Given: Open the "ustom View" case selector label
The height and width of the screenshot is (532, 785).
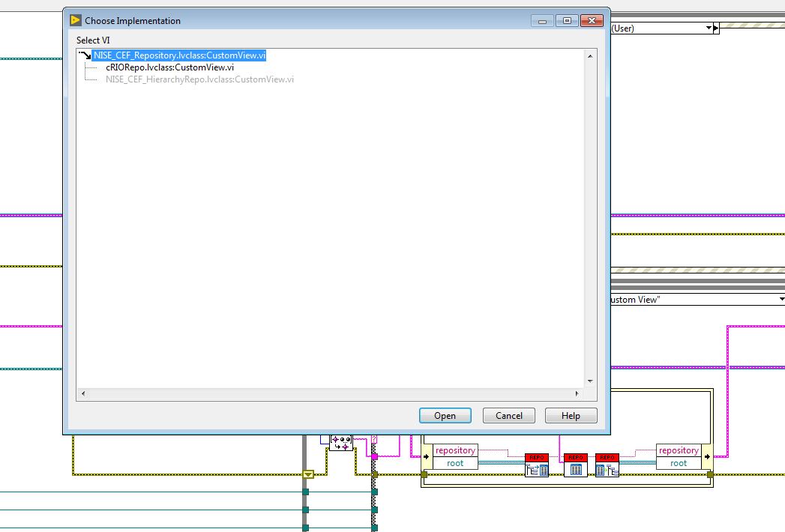Looking at the screenshot, I should click(x=697, y=300).
